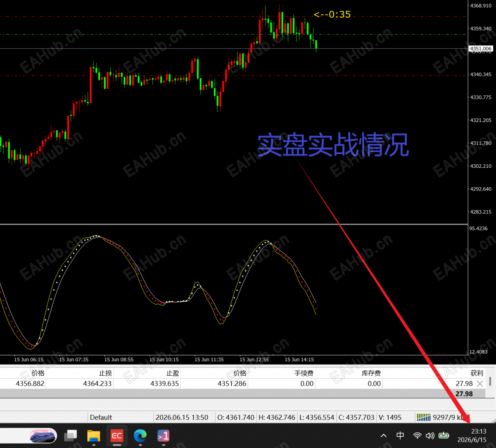Click the L: 4356.554 status bar field
Image resolution: width=496 pixels, height=448 pixels.
click(x=317, y=417)
